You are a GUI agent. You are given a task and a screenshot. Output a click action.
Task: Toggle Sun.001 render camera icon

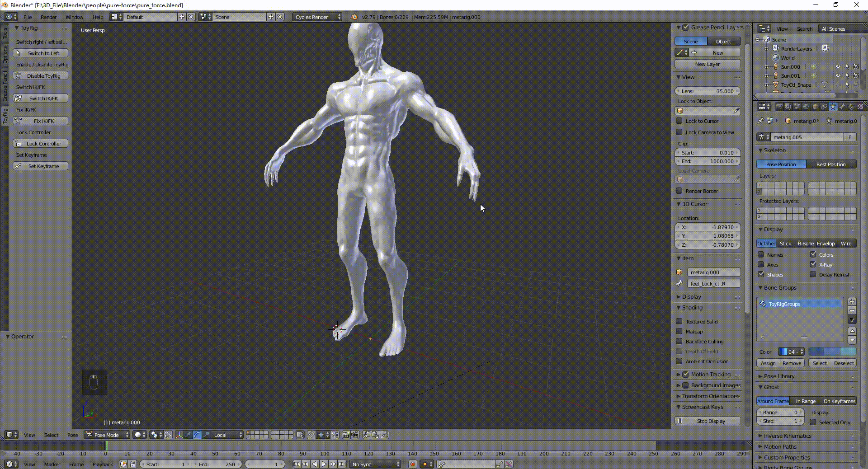[856, 76]
